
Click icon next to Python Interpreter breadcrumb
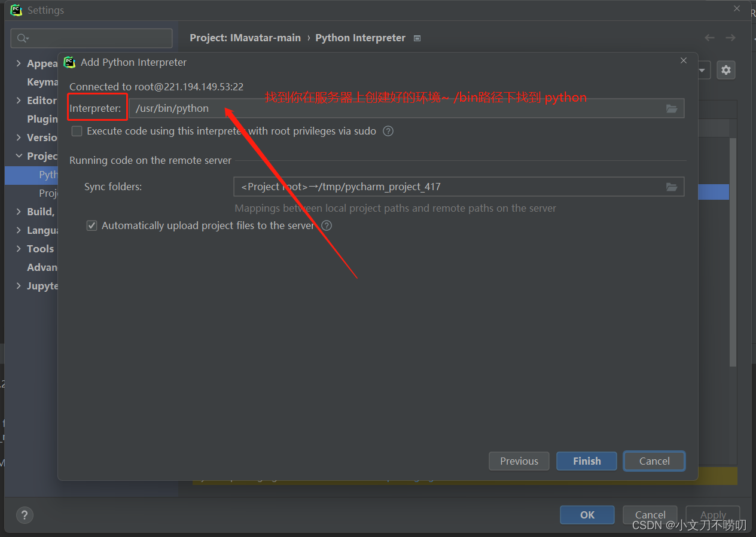[x=417, y=38]
